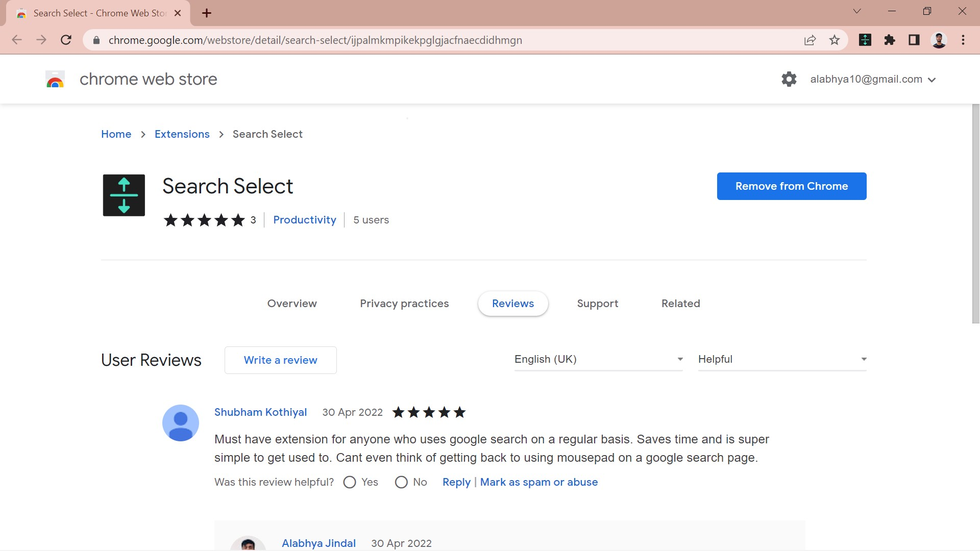Viewport: 980px width, 551px height.
Task: Click the browser back arrow
Action: tap(17, 40)
